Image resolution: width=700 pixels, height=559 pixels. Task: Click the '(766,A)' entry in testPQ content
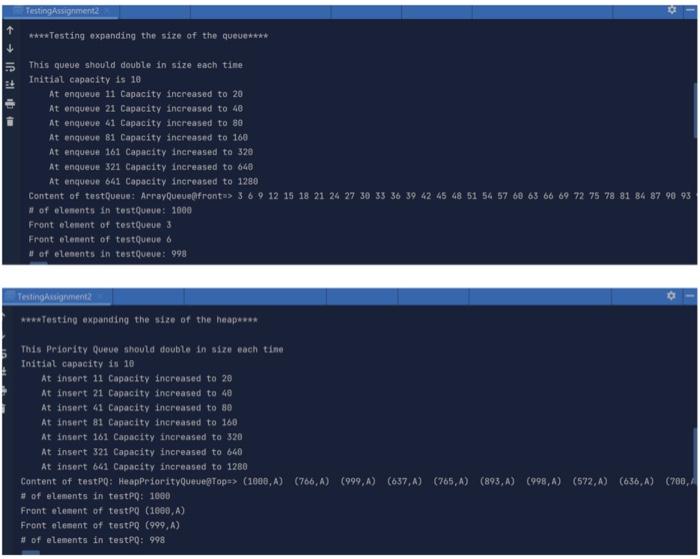(312, 482)
